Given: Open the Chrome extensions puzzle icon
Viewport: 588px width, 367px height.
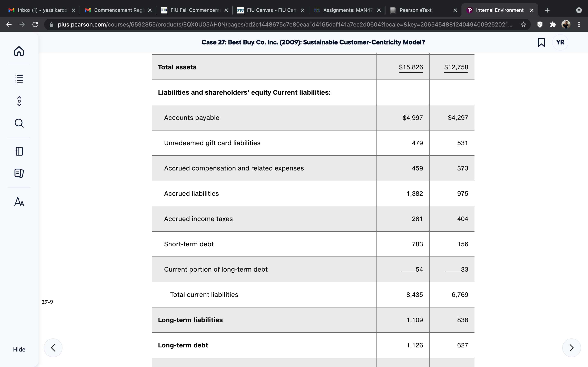Looking at the screenshot, I should pos(553,24).
